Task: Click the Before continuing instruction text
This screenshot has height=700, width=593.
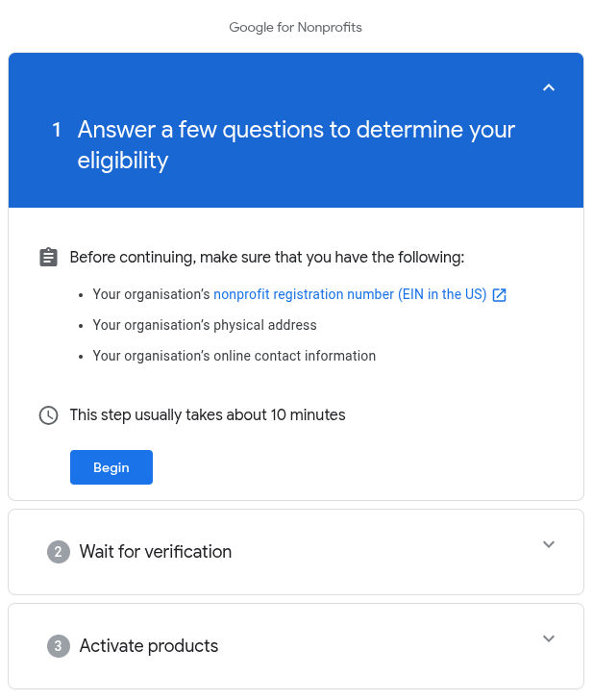Action: (267, 258)
